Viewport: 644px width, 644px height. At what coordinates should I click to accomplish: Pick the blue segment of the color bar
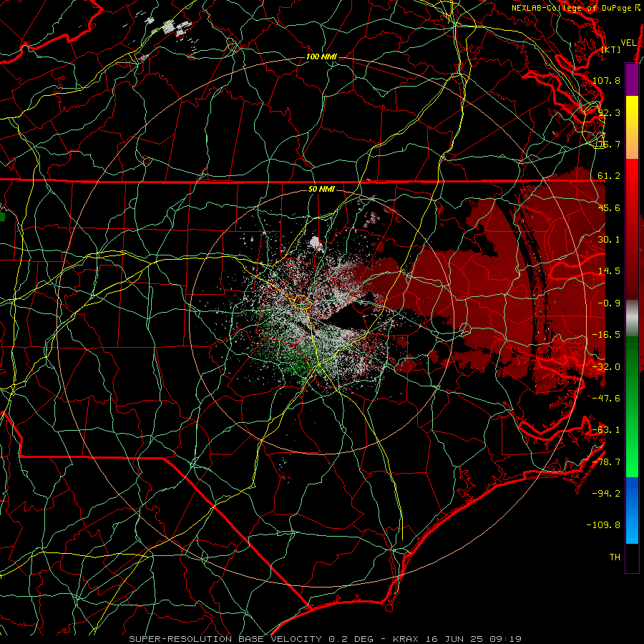(632, 510)
